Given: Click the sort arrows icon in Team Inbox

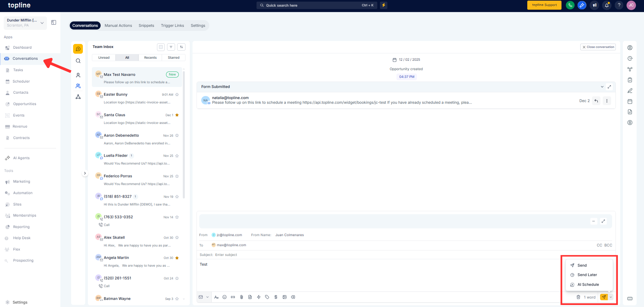Looking at the screenshot, I should (181, 47).
